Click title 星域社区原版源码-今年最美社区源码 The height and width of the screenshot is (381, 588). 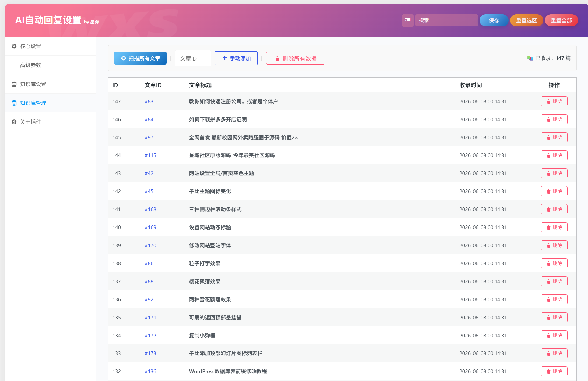point(232,155)
